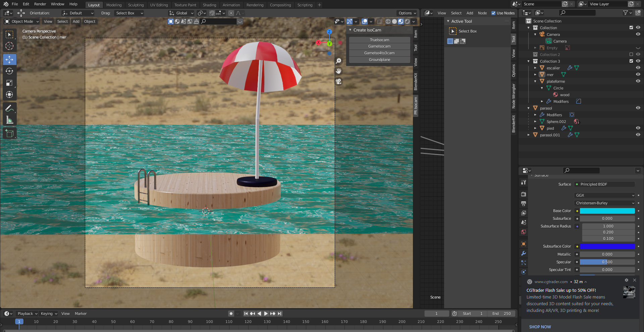Open the GGX distribution dropdown

[604, 195]
